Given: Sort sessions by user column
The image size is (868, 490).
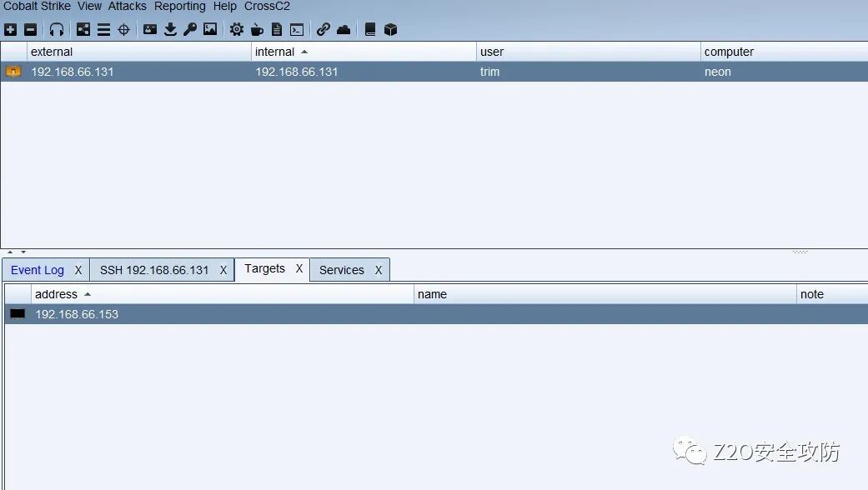Looking at the screenshot, I should tap(589, 52).
